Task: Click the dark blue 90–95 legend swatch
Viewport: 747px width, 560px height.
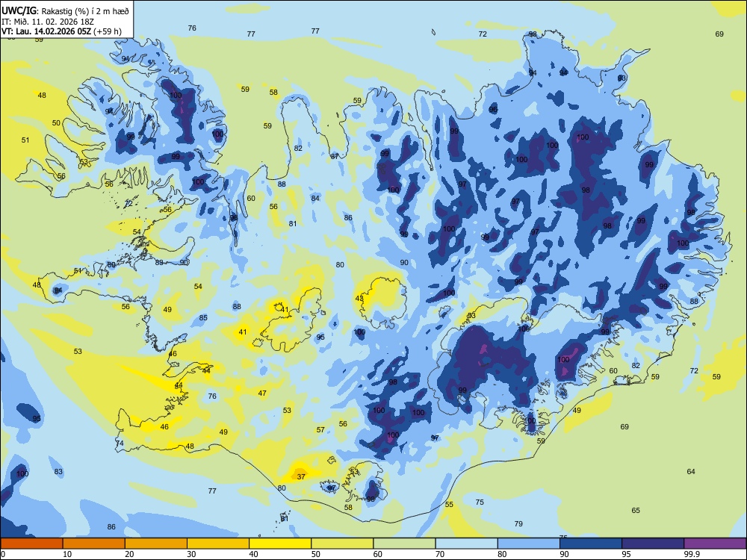Action: click(x=591, y=544)
